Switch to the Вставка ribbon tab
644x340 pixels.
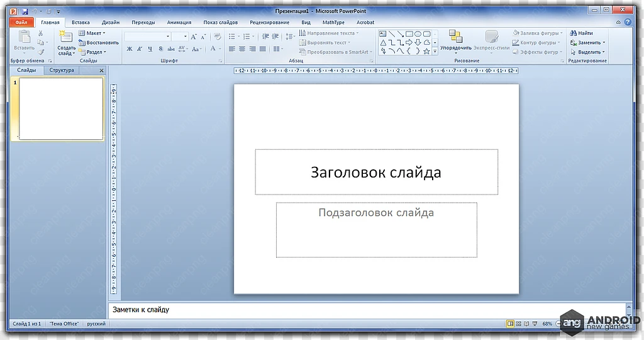[x=80, y=22]
